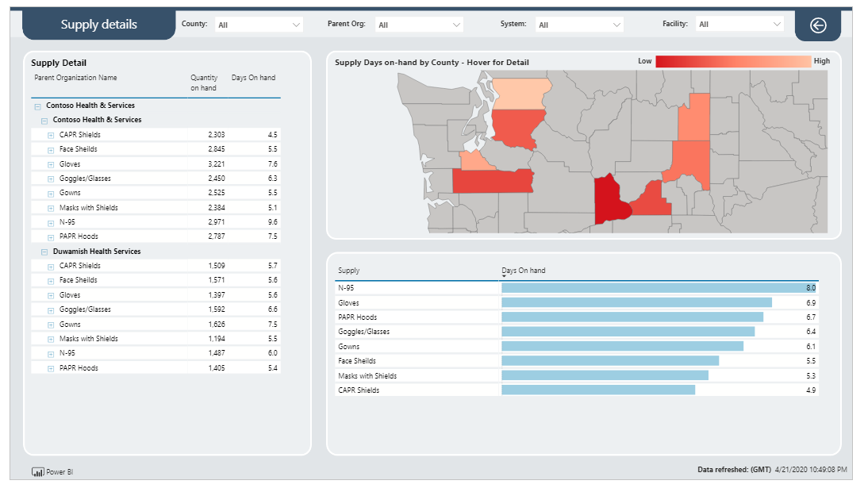The width and height of the screenshot is (868, 492).
Task: Open the County filter dropdown
Action: pyautogui.click(x=258, y=25)
